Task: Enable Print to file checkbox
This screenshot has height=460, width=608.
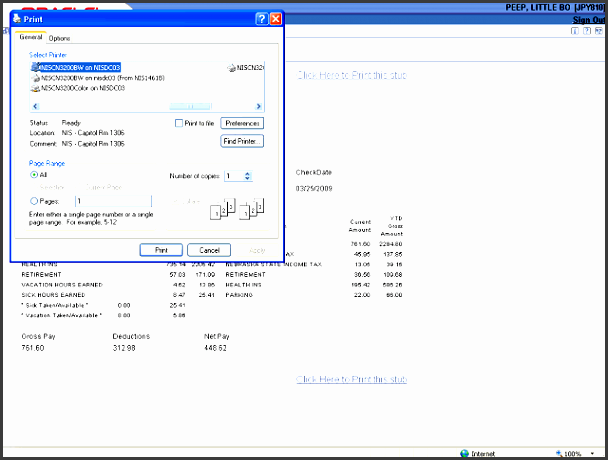Action: [x=179, y=123]
